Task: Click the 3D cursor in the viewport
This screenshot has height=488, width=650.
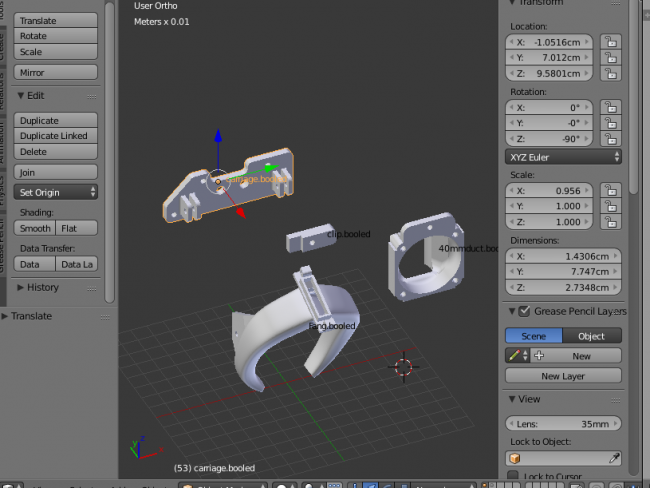Action: coord(404,366)
